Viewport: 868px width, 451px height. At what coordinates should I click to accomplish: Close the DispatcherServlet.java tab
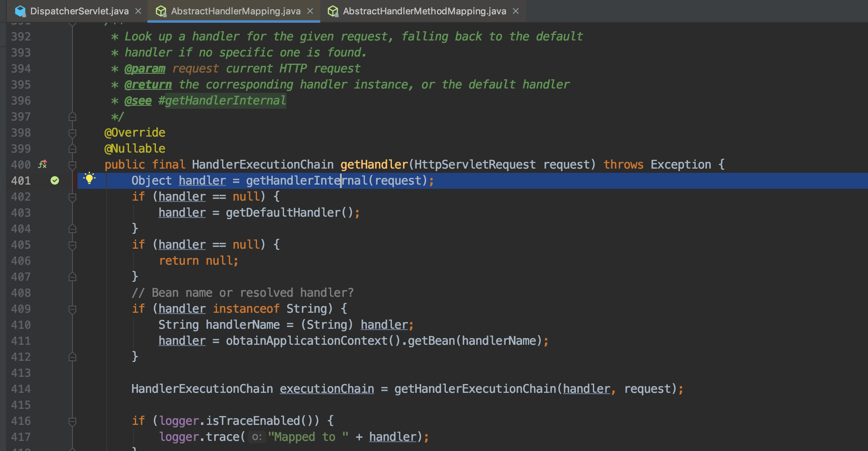click(x=138, y=11)
